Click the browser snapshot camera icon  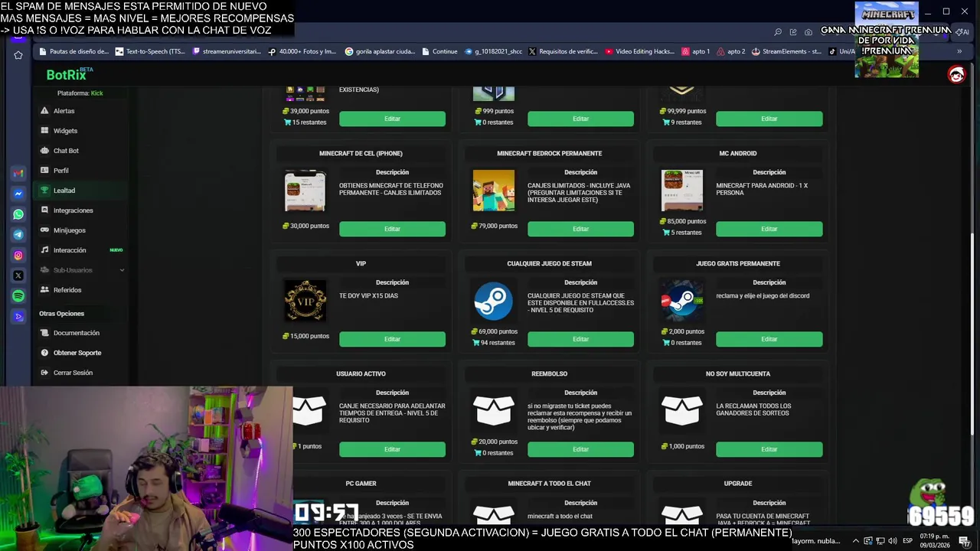click(x=808, y=32)
